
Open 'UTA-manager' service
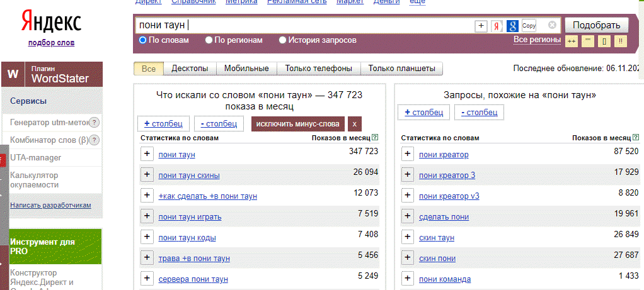click(x=35, y=157)
